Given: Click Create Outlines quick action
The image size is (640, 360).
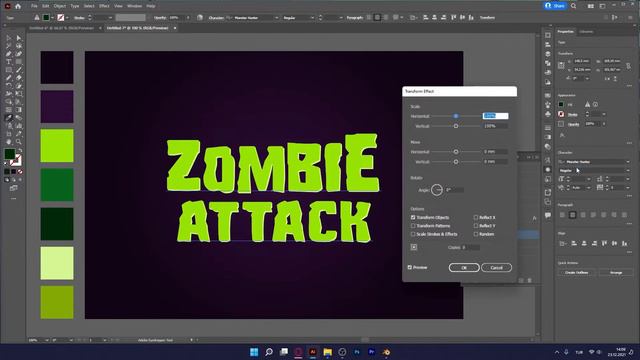Looking at the screenshot, I should (x=577, y=272).
